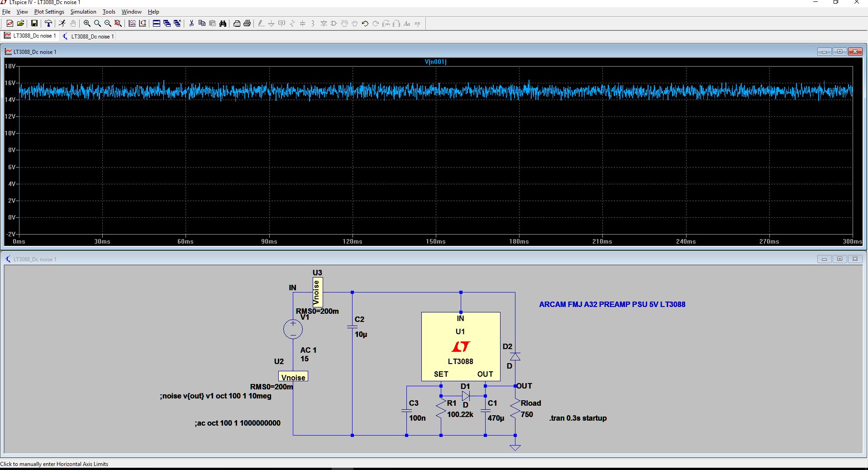Click the 150ms horizontal axis label

pos(435,241)
